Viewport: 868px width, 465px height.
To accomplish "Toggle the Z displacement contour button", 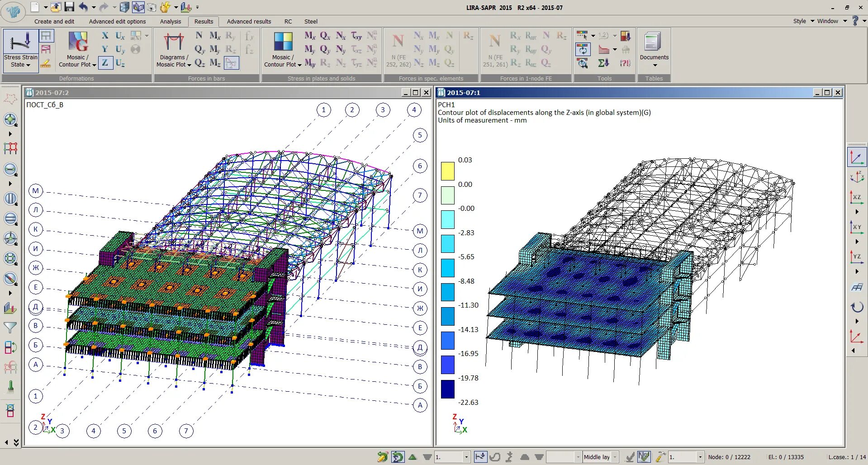I will (x=105, y=63).
